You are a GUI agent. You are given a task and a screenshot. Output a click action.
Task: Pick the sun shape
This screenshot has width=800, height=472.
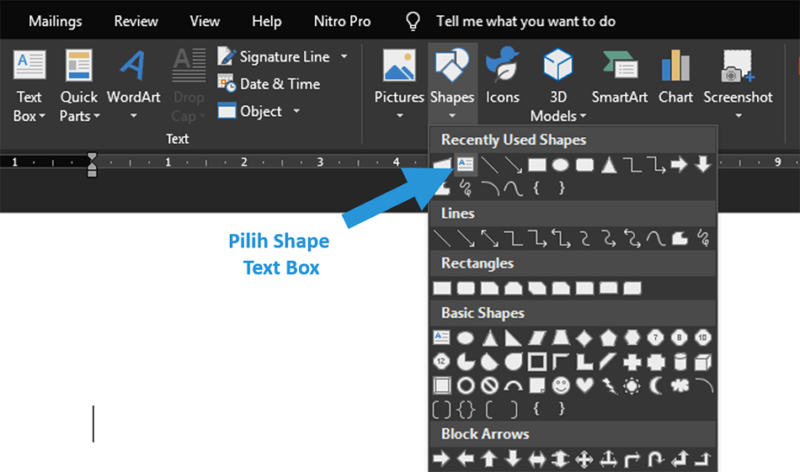coord(632,386)
